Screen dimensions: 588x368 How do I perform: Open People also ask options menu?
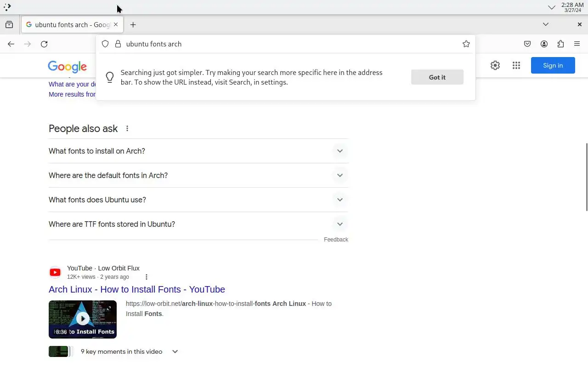(x=127, y=129)
